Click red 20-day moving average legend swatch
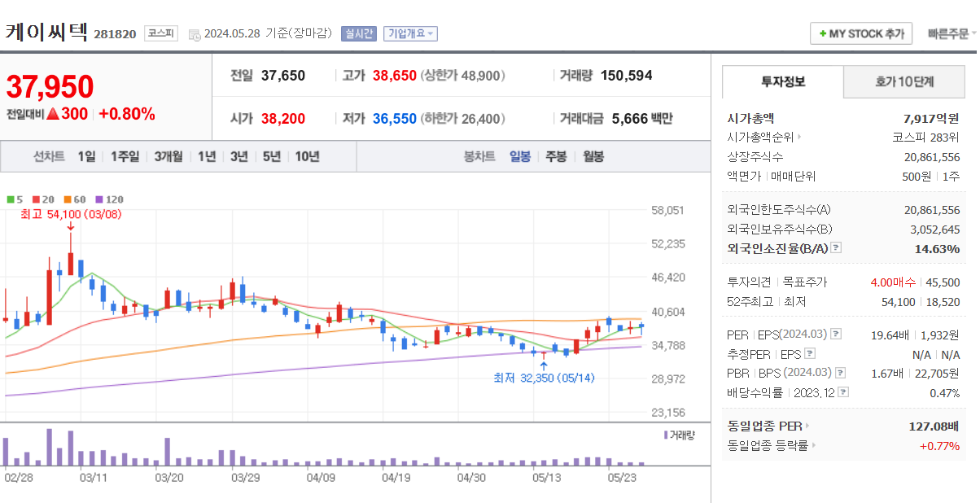This screenshot has width=980, height=503. click(35, 199)
